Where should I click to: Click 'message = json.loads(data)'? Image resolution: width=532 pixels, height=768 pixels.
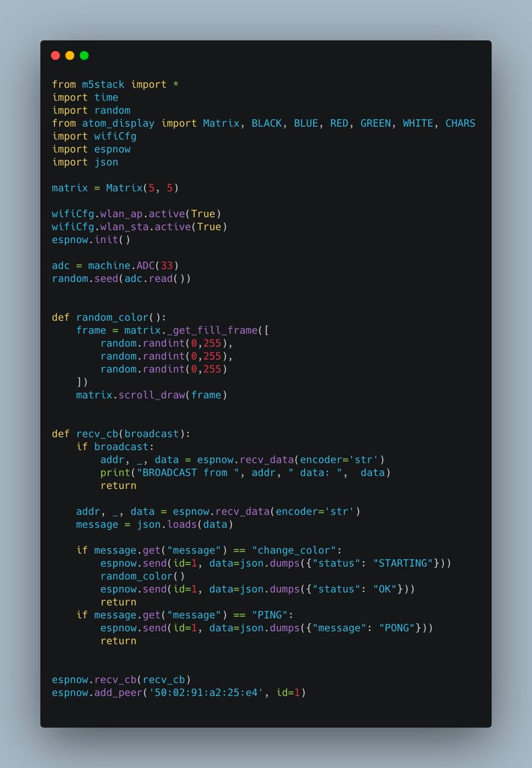(155, 525)
